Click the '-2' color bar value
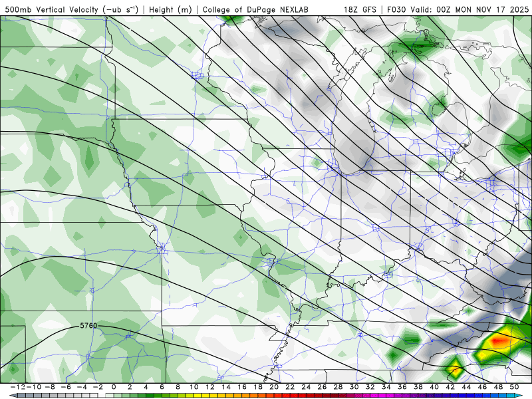The width and height of the screenshot is (532, 399). (97, 387)
